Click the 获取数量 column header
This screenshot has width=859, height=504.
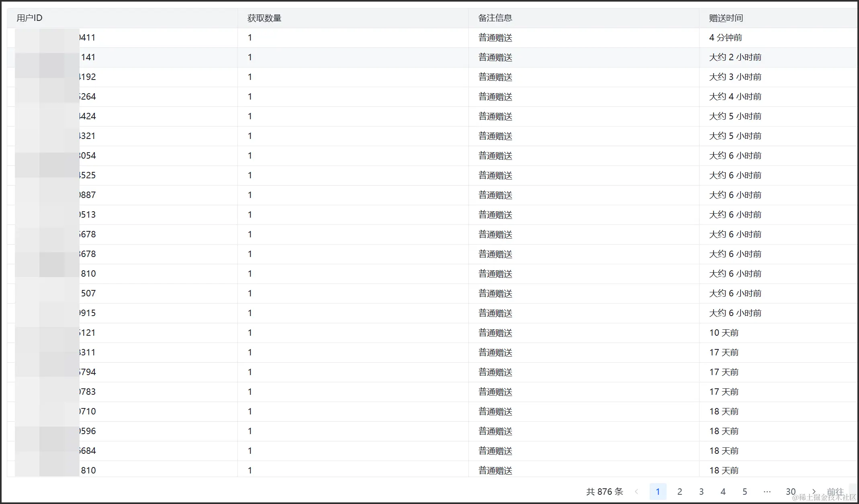[264, 18]
